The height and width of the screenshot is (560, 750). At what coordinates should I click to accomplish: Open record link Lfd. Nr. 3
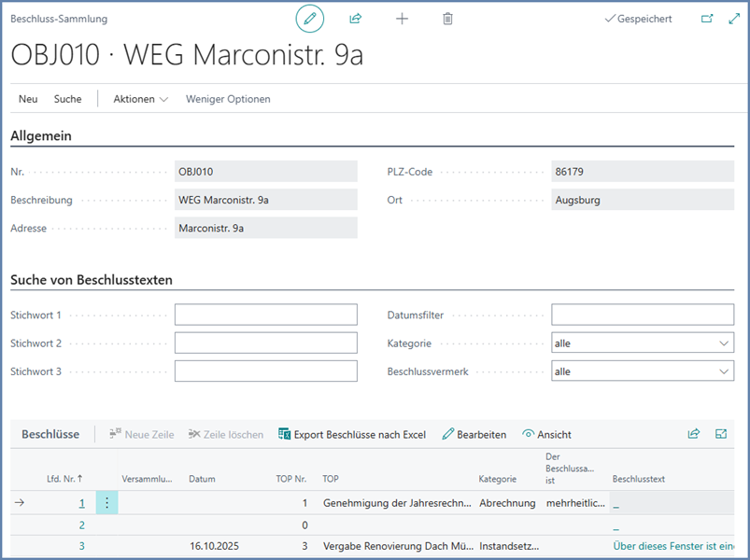tap(81, 547)
